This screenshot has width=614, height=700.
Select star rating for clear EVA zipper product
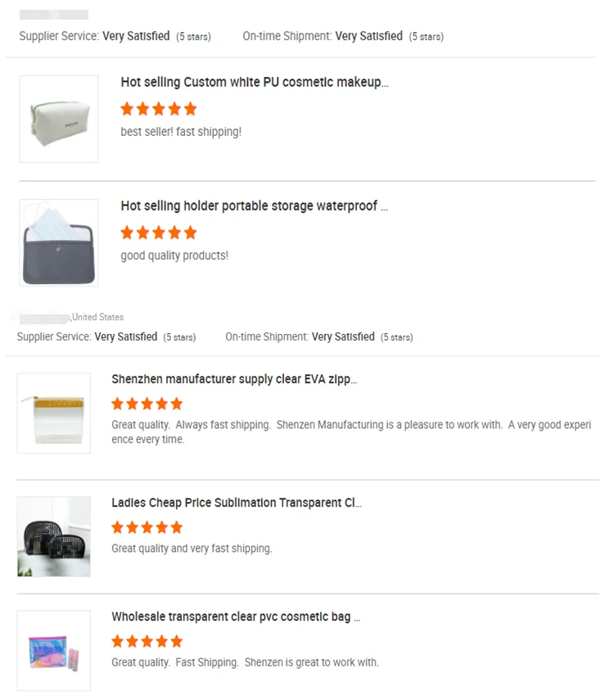pos(147,404)
